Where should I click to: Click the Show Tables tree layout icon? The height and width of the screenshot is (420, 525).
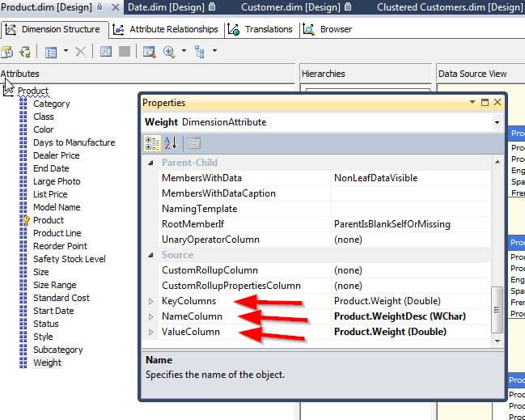[x=199, y=52]
